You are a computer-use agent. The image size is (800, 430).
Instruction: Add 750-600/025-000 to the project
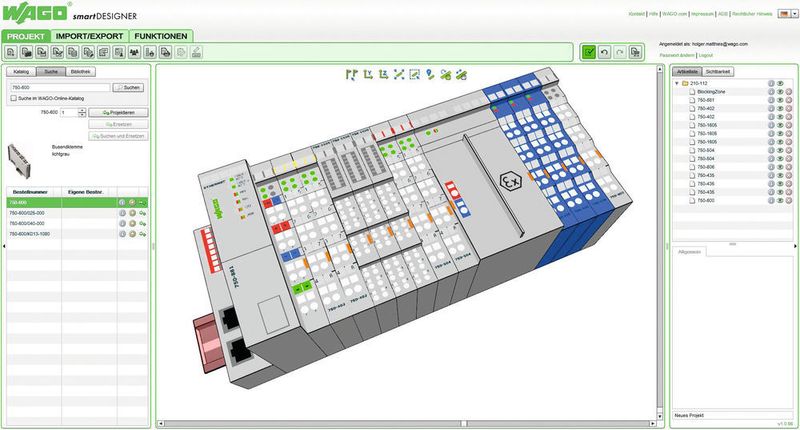click(142, 213)
